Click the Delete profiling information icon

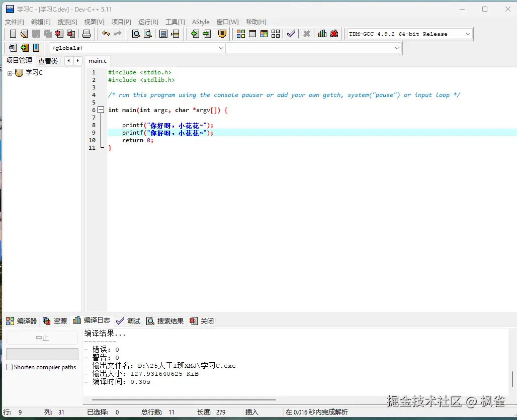(x=334, y=34)
